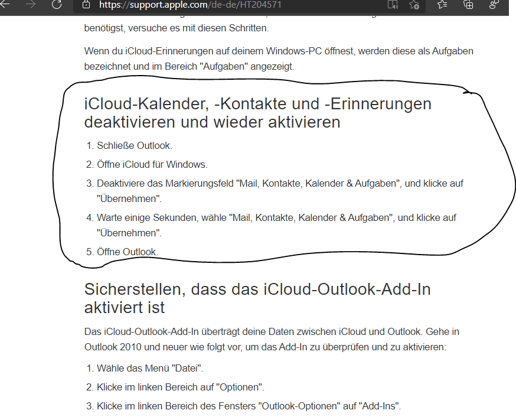
Task: Go back using the browser back arrow
Action: [x=5, y=4]
